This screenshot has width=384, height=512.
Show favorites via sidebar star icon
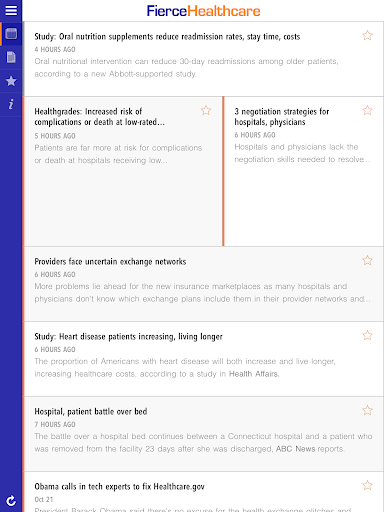pos(11,81)
